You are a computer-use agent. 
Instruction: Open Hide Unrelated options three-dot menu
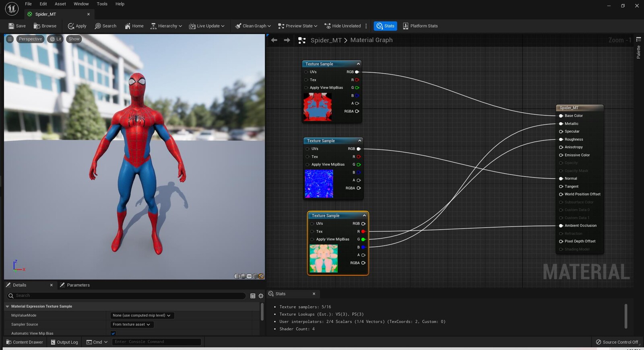pos(366,26)
